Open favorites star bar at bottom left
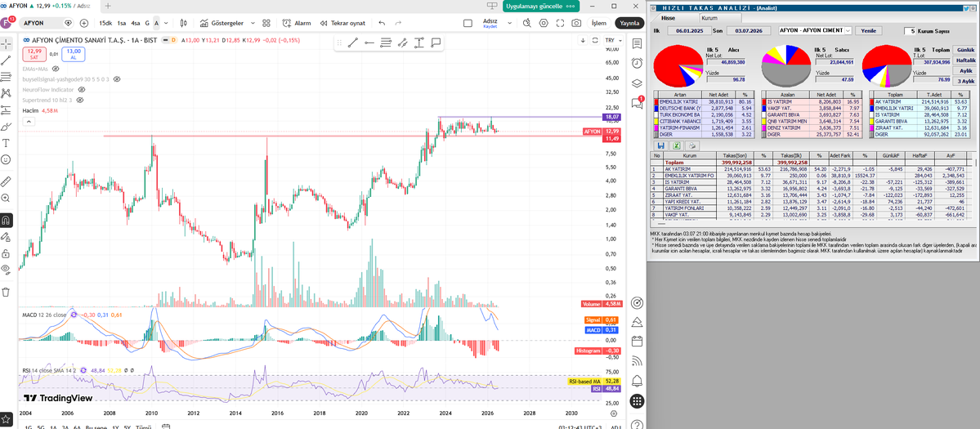Screen dimensions: 980x429 click(7, 420)
